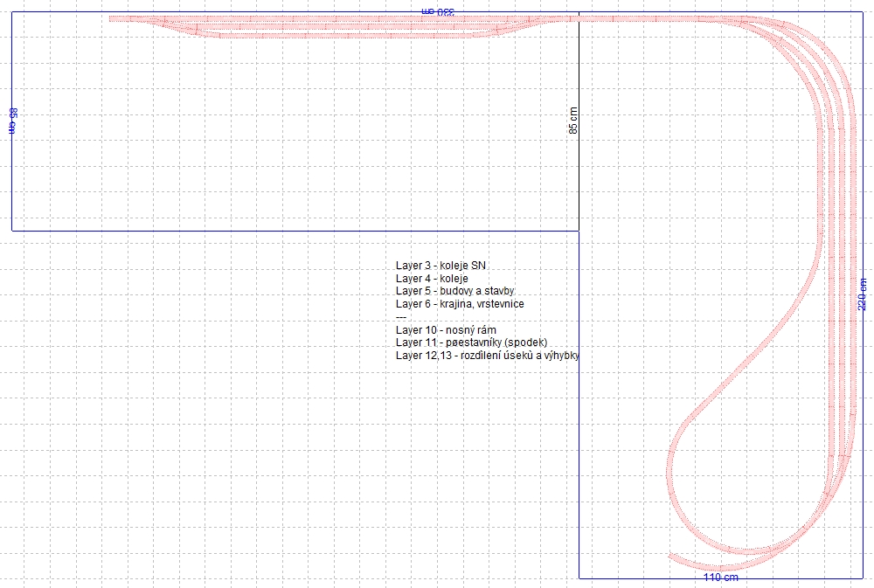This screenshot has width=874, height=588.
Task: Select the lowest siding track in the top station
Action: [x=350, y=36]
